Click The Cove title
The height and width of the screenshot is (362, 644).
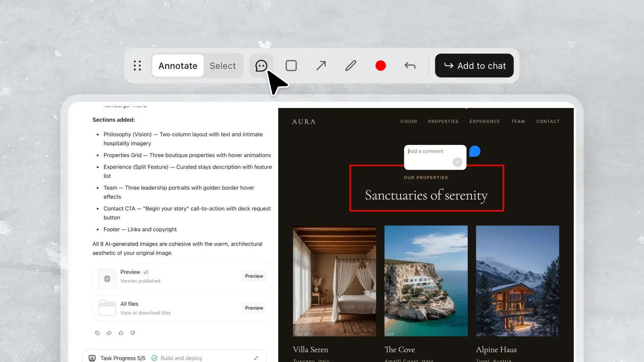(x=400, y=350)
